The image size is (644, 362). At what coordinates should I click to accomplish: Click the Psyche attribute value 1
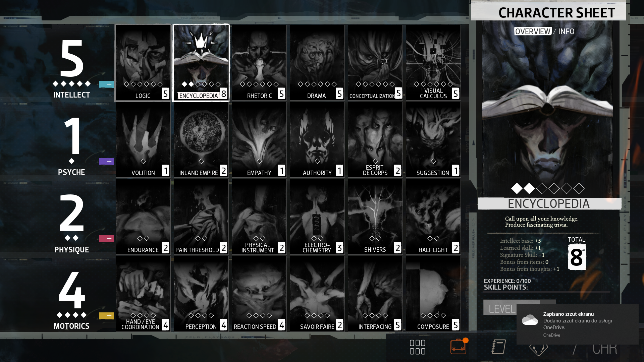[72, 136]
